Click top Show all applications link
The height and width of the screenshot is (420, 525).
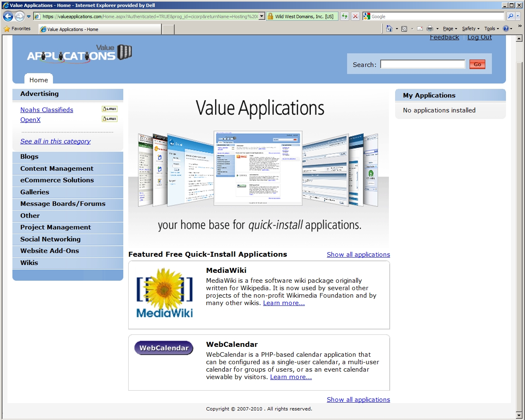(358, 255)
